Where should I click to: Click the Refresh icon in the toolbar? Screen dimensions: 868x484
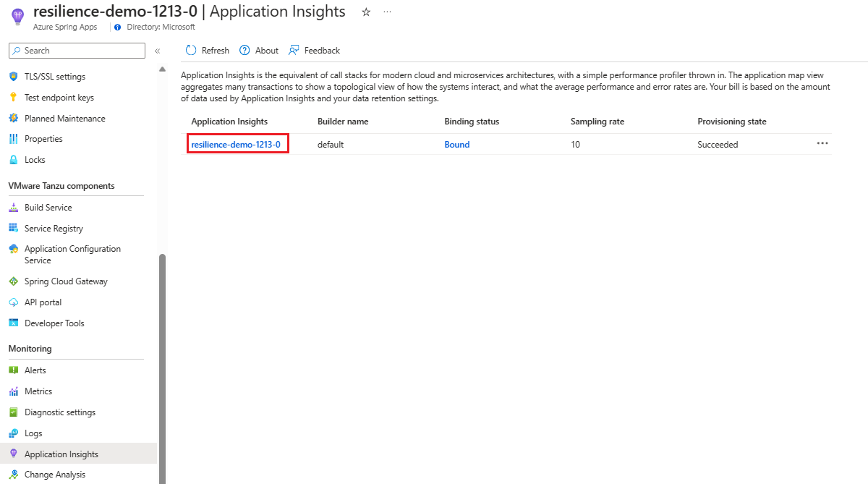191,51
